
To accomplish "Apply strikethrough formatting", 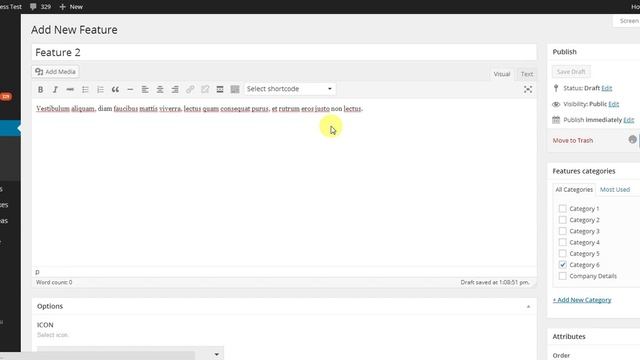I will 70,89.
